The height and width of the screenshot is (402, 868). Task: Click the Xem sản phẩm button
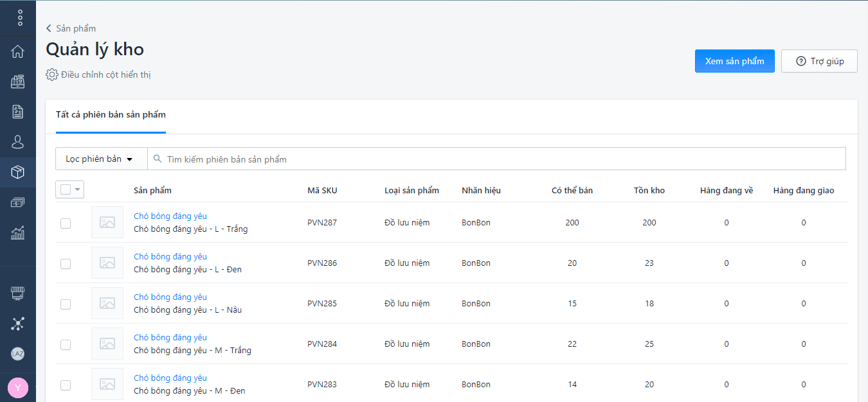[x=734, y=61]
